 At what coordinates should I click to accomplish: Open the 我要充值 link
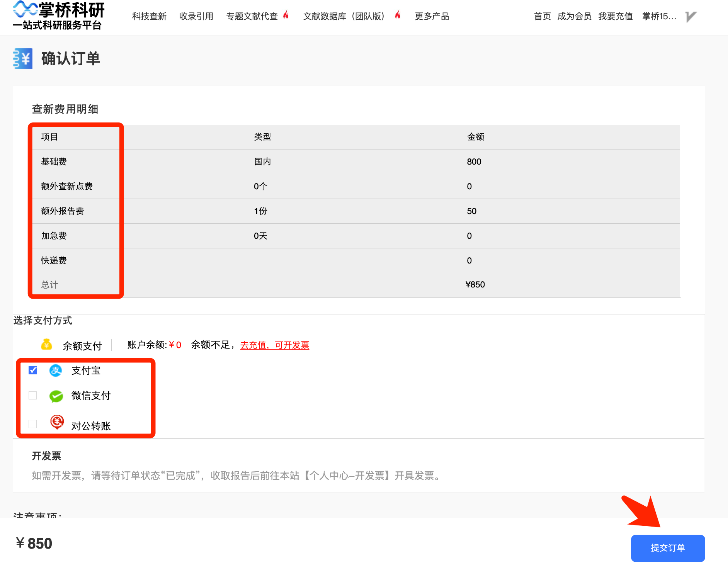point(616,16)
